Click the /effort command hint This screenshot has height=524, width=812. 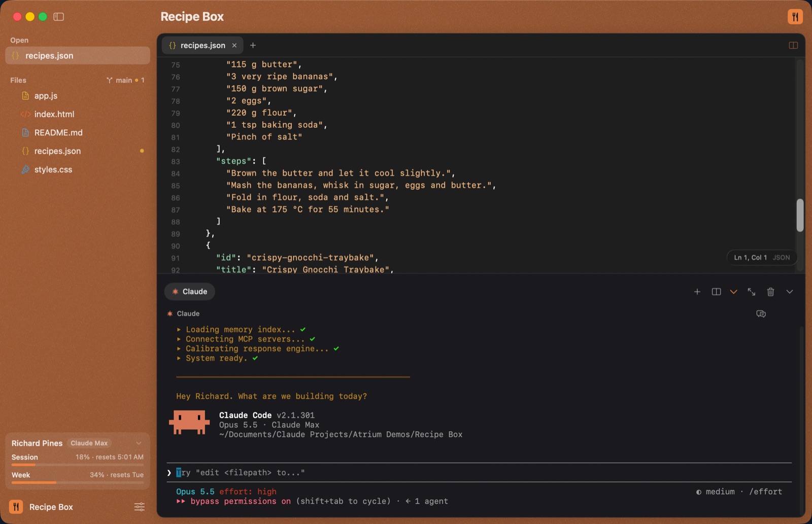[766, 492]
